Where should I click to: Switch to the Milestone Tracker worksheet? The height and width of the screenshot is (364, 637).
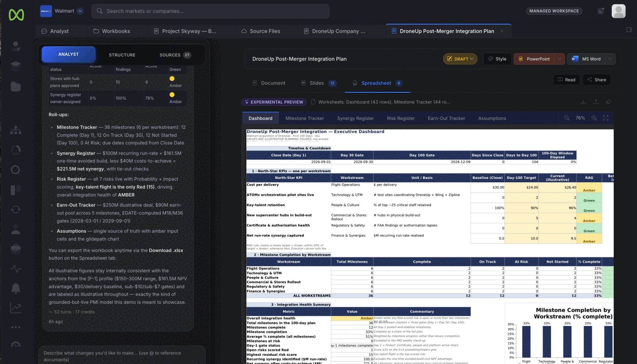click(305, 118)
